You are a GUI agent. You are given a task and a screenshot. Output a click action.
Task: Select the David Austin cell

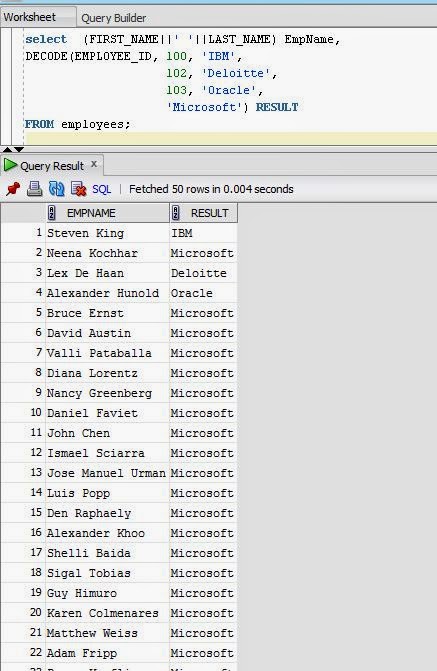pos(107,333)
